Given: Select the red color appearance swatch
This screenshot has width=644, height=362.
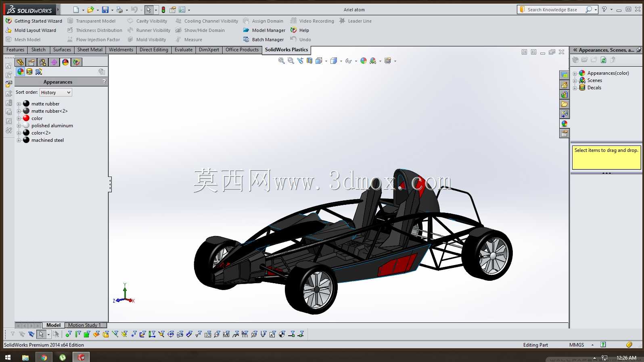Looking at the screenshot, I should click(26, 118).
